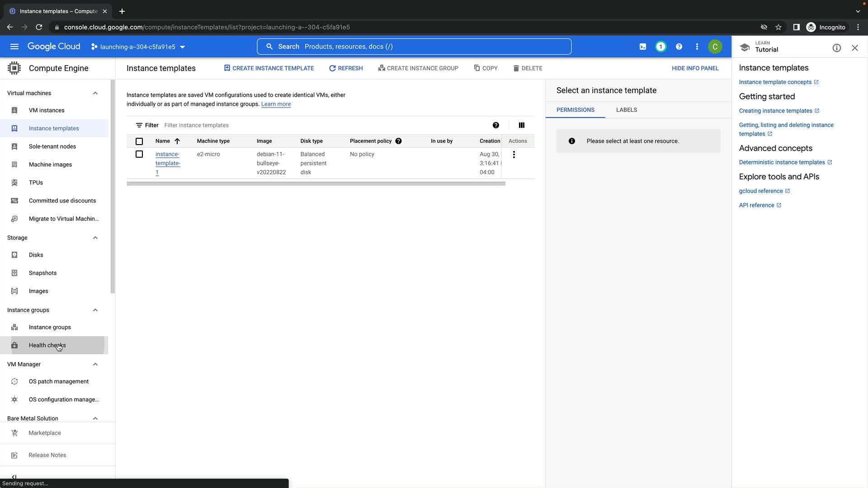
Task: Switch to the Labels tab
Action: 626,110
